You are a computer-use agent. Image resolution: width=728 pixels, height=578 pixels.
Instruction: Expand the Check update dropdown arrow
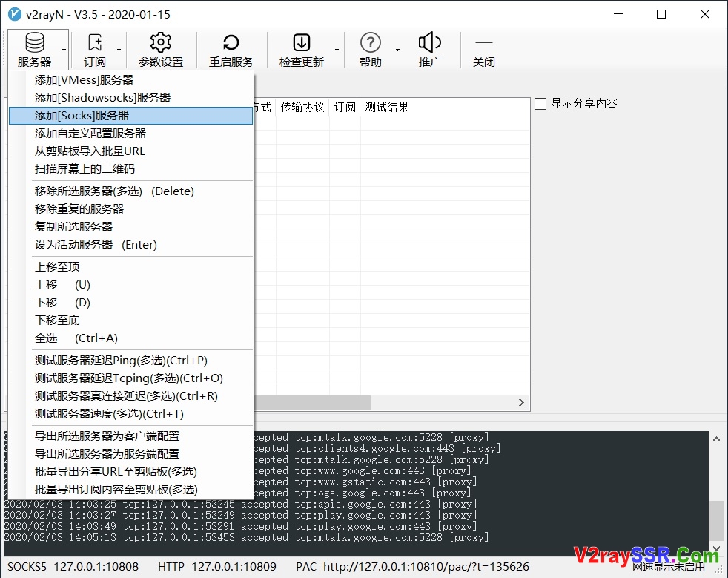337,50
